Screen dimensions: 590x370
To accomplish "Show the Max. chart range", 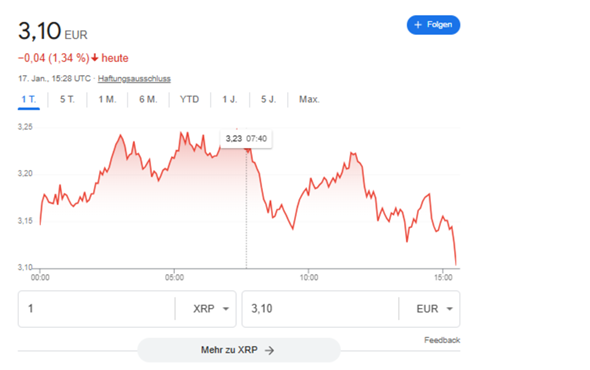I will 309,99.
